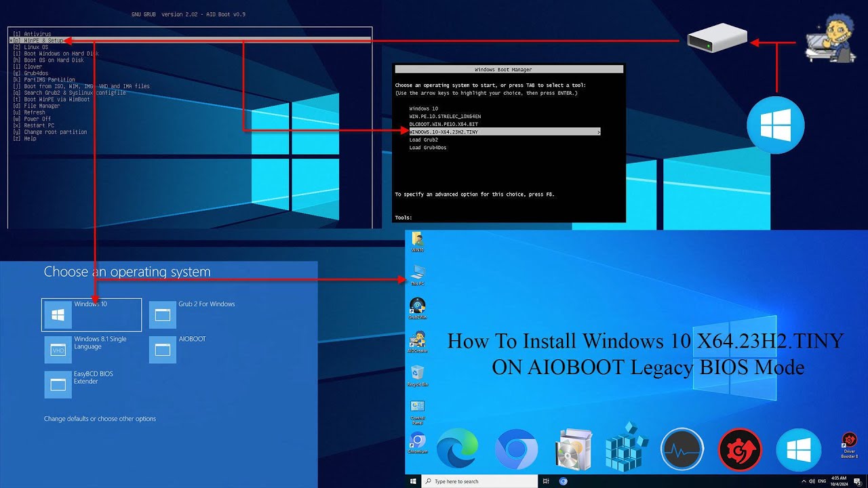Open the 4:35 AM clock calendar
The image size is (868, 488).
[x=838, y=481]
